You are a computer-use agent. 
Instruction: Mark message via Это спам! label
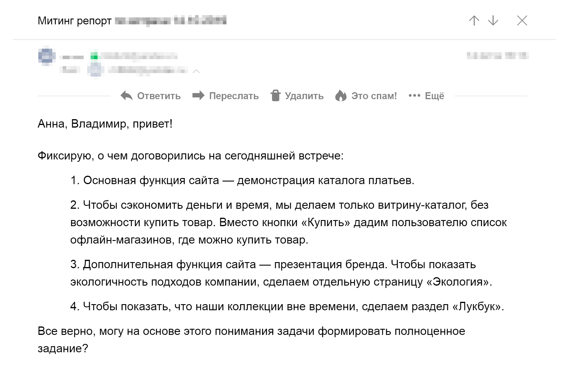(x=374, y=96)
